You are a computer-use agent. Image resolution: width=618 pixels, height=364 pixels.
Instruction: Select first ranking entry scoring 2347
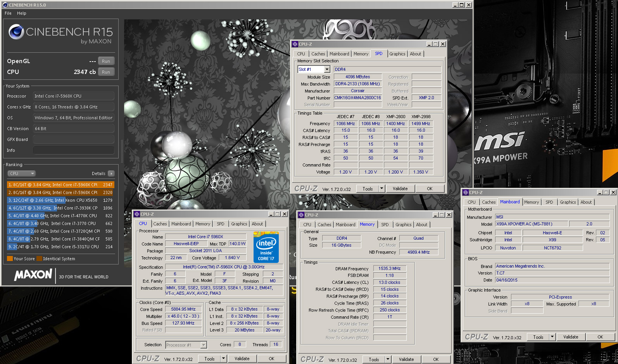(60, 185)
